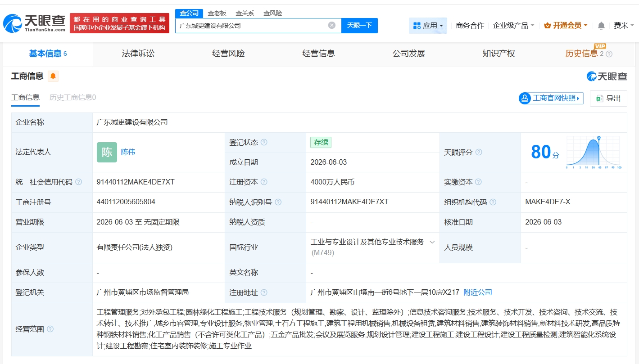Select the 查老板 search tab

(x=217, y=13)
